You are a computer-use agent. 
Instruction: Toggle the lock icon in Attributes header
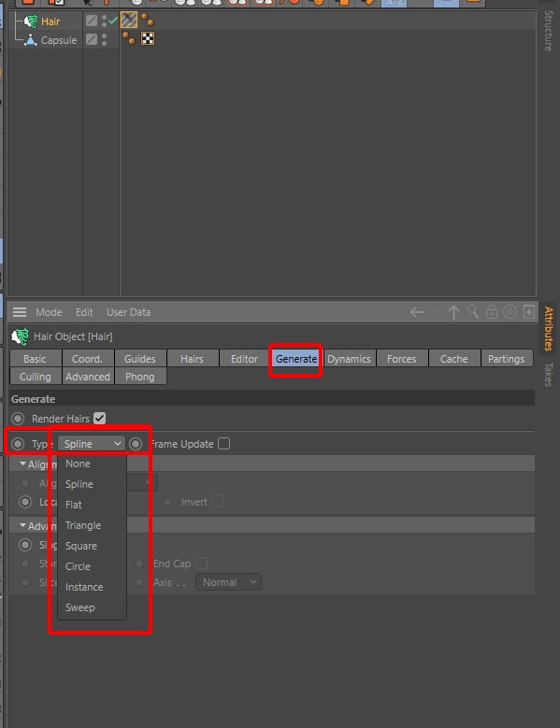pos(491,312)
